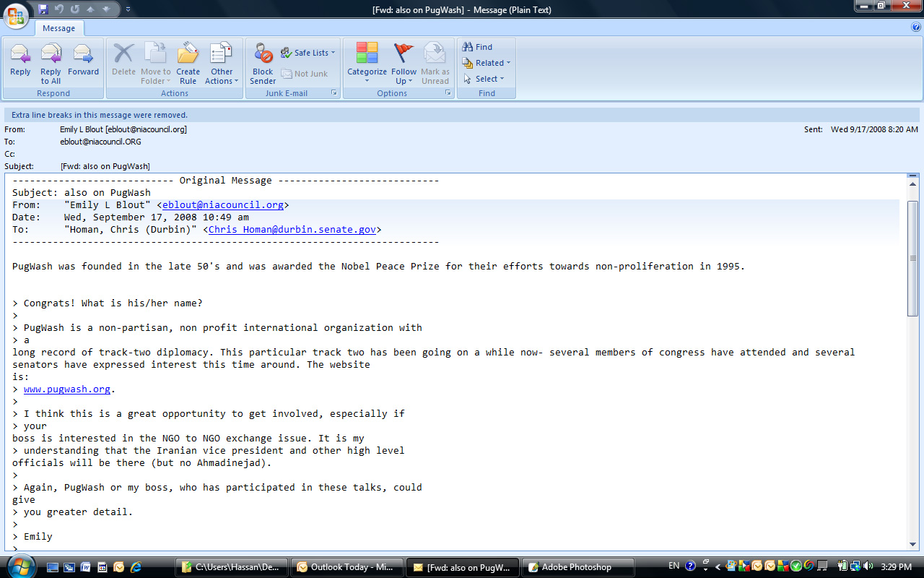Click the Subject line text in header

click(x=105, y=166)
